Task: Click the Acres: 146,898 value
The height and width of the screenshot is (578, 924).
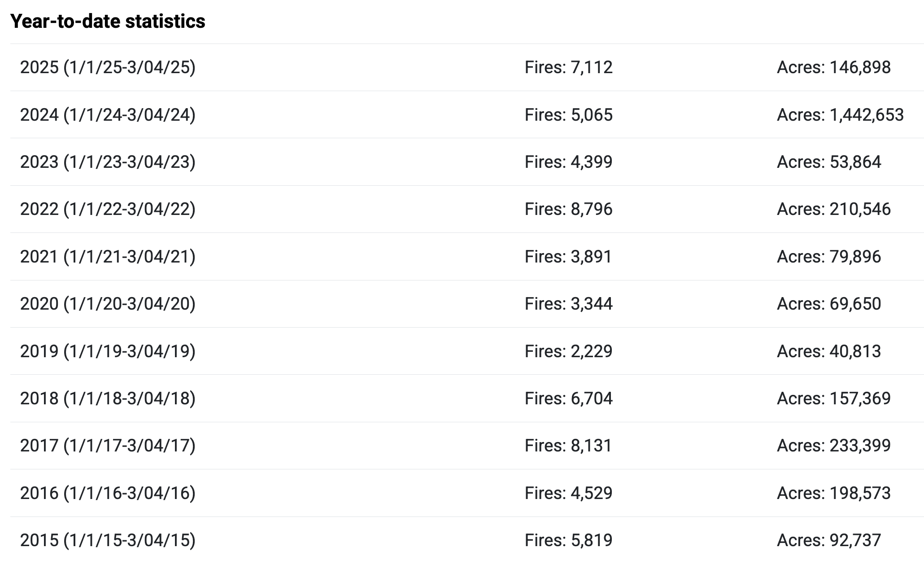Action: (x=833, y=67)
